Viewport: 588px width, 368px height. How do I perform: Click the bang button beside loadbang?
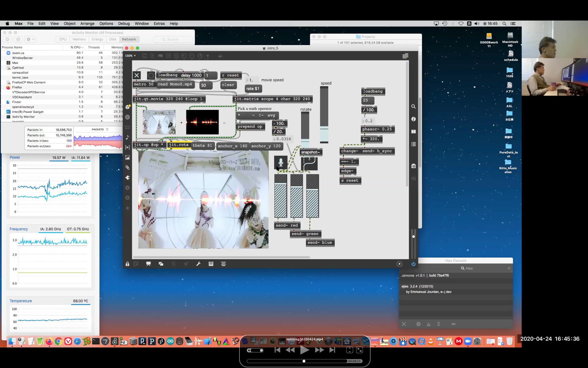[151, 75]
